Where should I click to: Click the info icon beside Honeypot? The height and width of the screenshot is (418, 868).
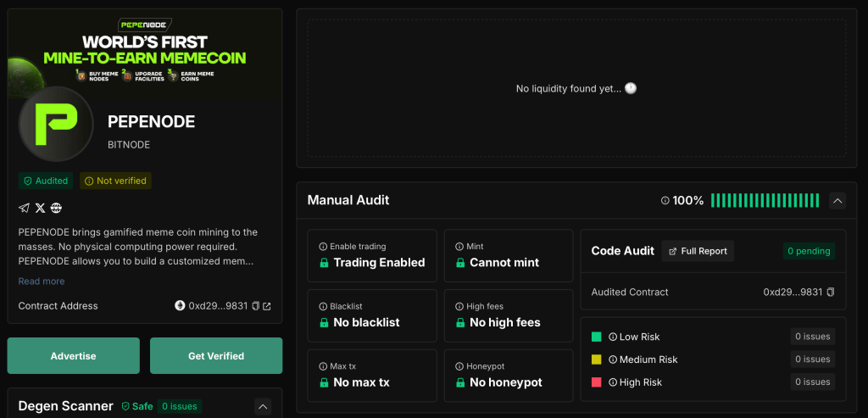(x=459, y=366)
